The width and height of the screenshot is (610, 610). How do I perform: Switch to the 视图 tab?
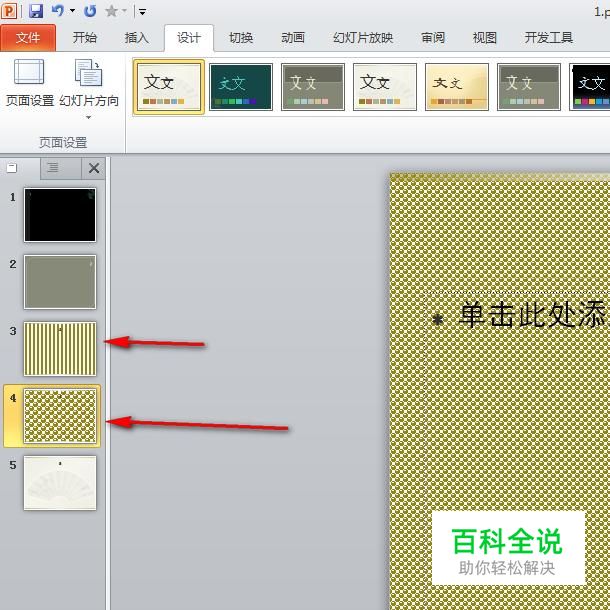point(484,38)
